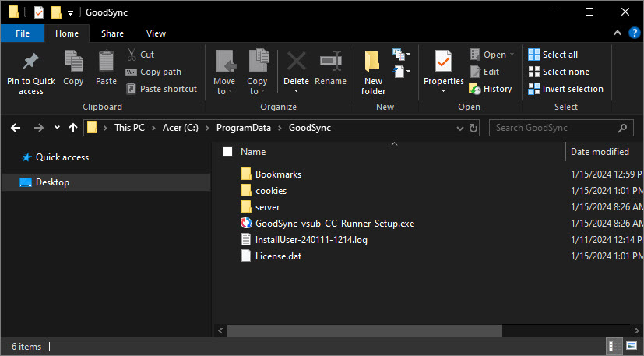Viewport: 644px width, 356px height.
Task: Switch to the Home ribbon tab
Action: pyautogui.click(x=67, y=33)
